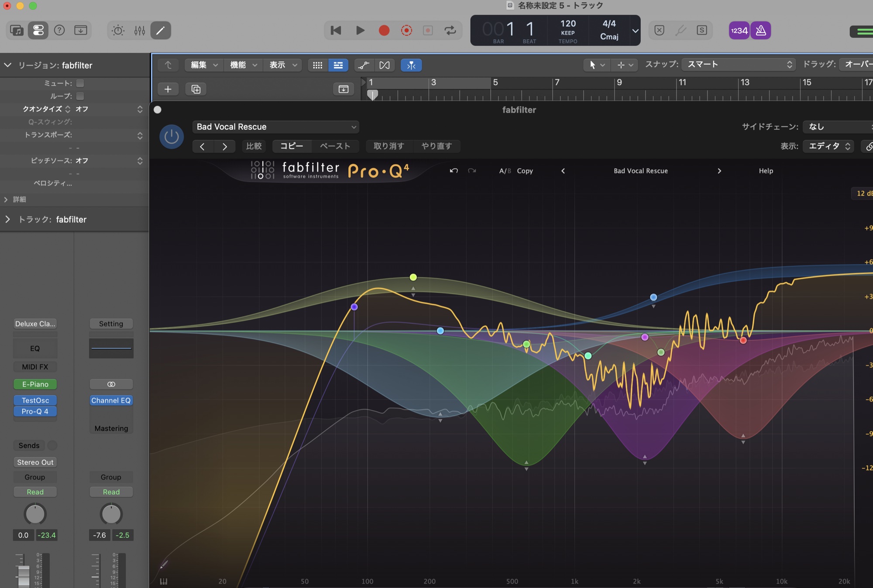Screen dimensions: 873x588
Task: Collapse the リージョン: fabfilter section
Action: [x=7, y=65]
